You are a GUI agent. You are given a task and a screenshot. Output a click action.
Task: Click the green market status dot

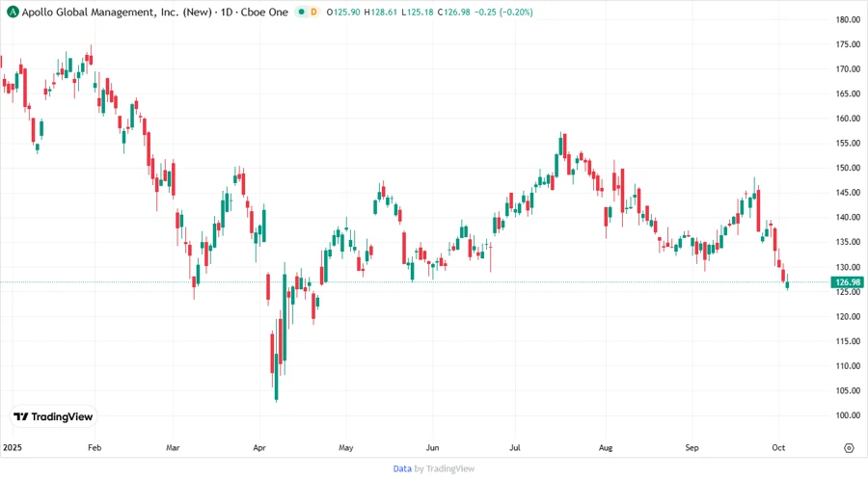[x=302, y=13]
